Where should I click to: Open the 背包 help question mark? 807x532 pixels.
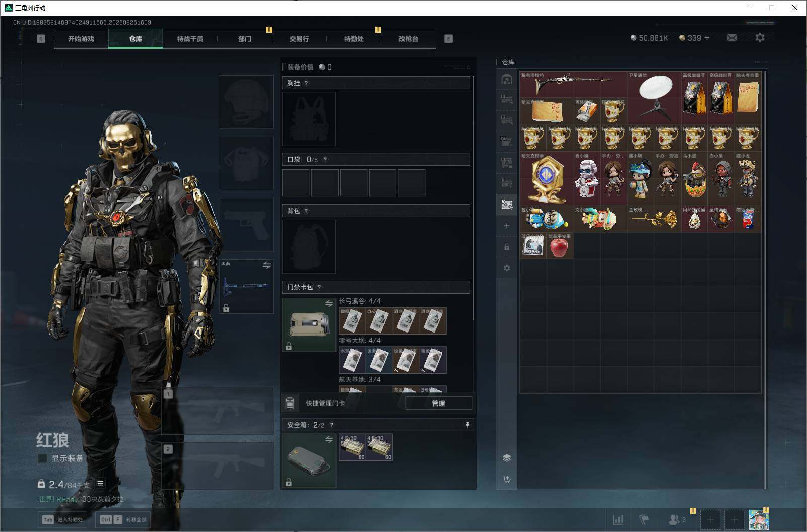point(306,211)
